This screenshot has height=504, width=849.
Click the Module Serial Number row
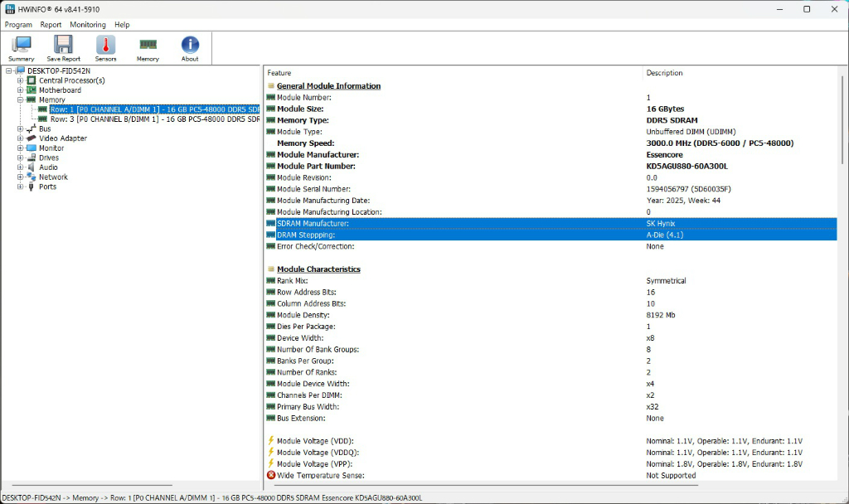pos(551,189)
